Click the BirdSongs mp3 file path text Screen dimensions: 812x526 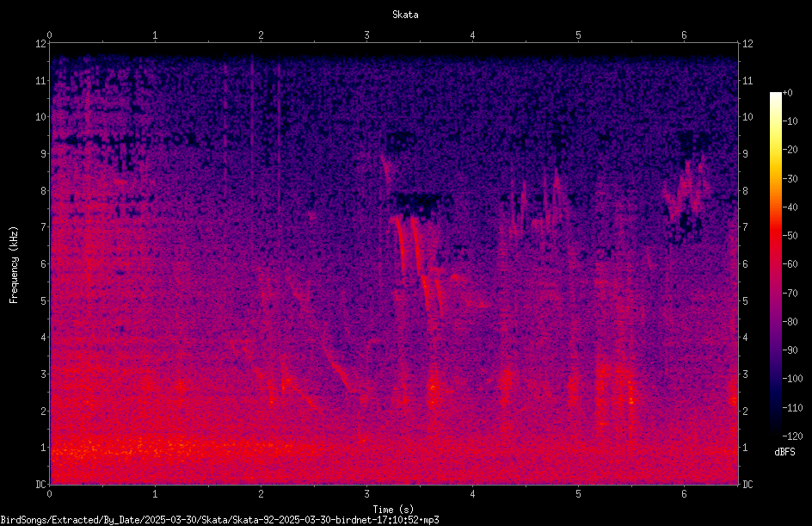219,520
